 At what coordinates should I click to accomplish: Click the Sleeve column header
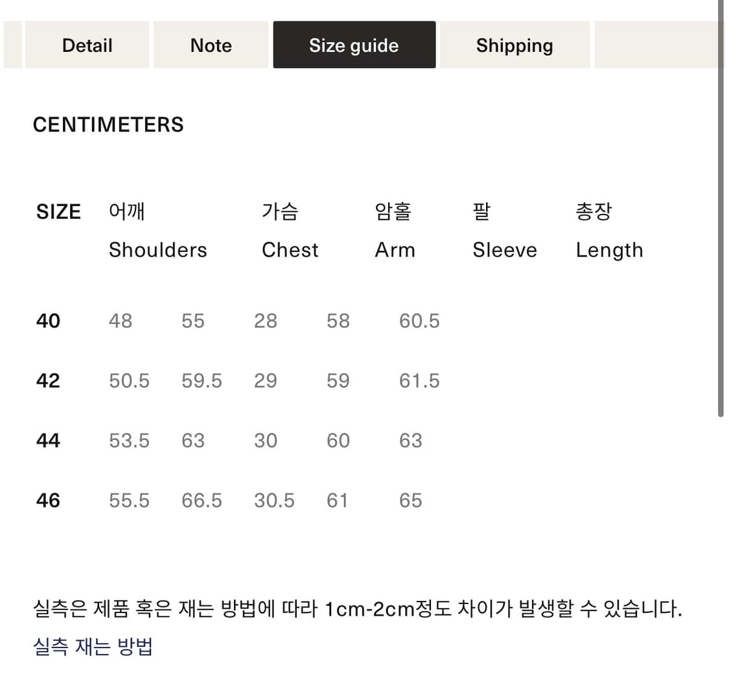[x=505, y=250]
